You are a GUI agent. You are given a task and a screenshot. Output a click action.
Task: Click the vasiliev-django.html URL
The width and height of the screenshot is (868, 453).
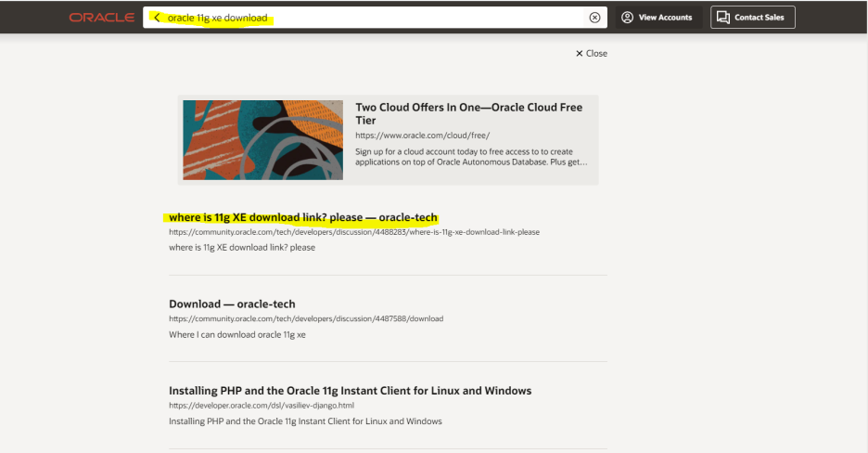tap(262, 406)
